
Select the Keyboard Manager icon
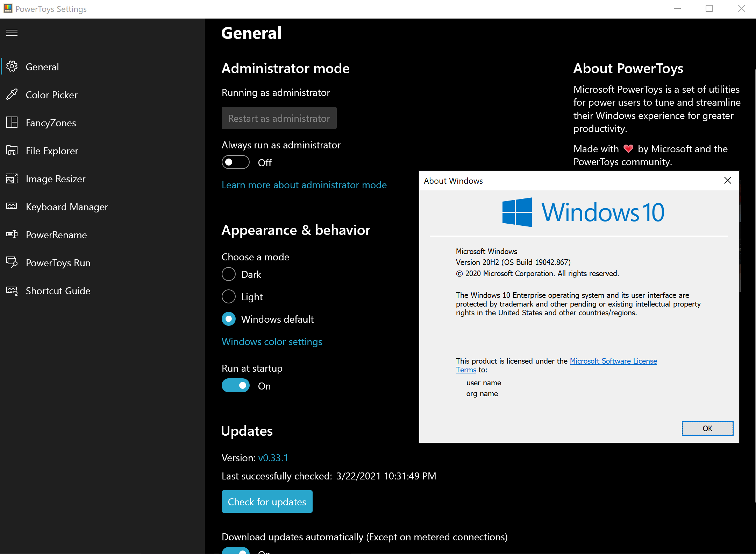point(12,207)
